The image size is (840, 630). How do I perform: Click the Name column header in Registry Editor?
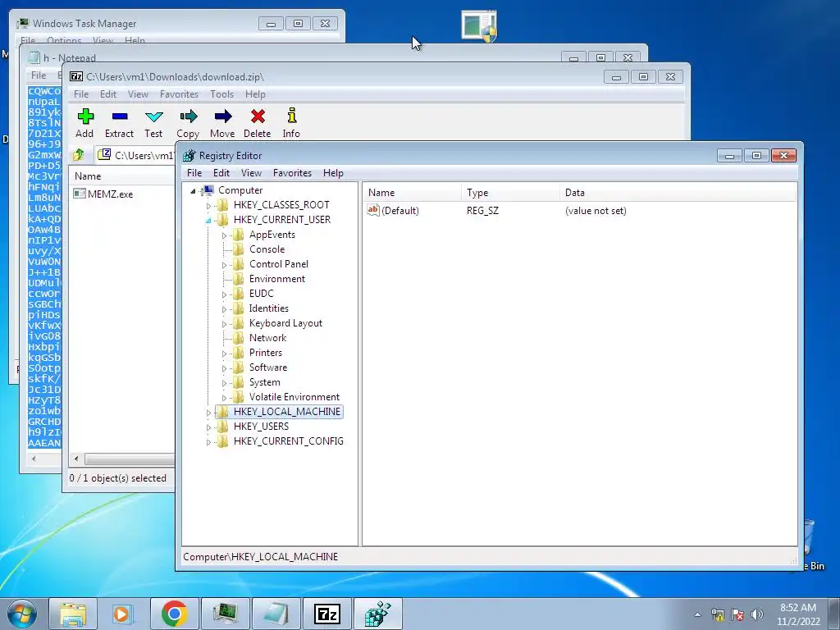click(412, 192)
